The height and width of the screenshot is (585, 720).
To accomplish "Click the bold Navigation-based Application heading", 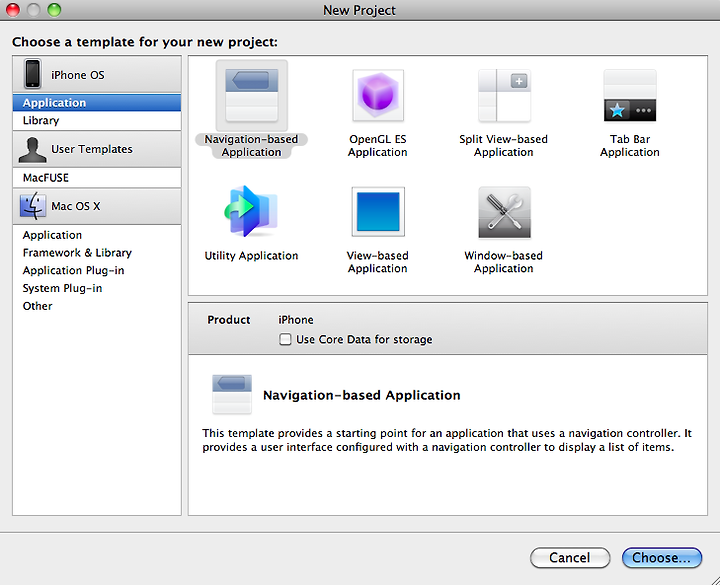I will click(x=361, y=395).
